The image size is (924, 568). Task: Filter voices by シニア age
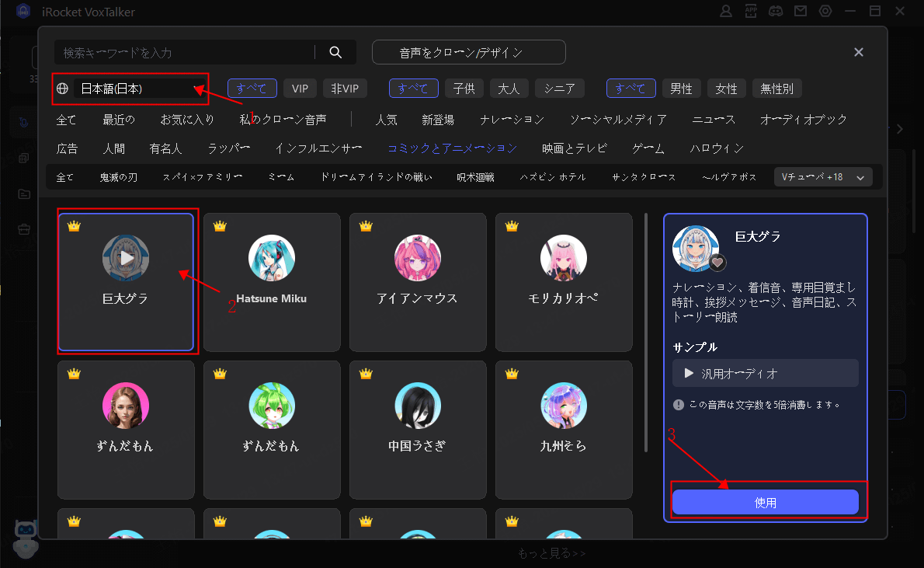(559, 89)
